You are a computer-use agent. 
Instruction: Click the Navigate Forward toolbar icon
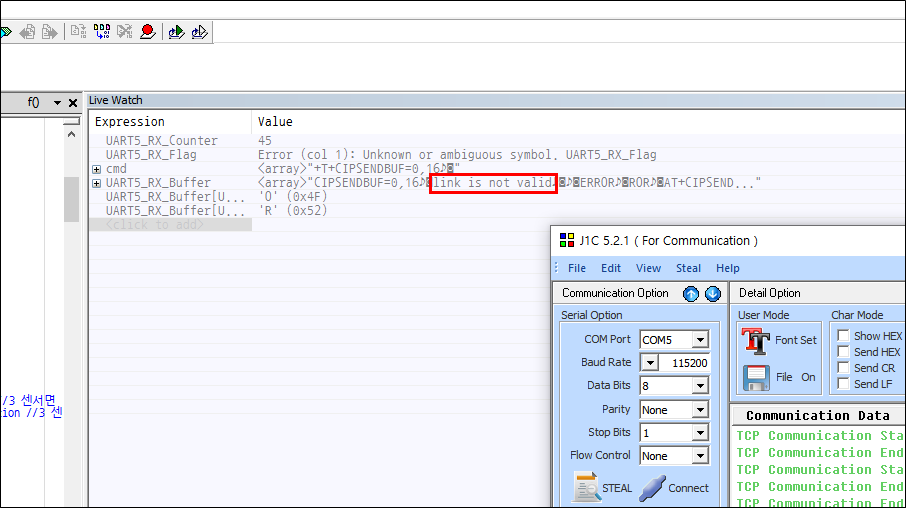(x=50, y=32)
